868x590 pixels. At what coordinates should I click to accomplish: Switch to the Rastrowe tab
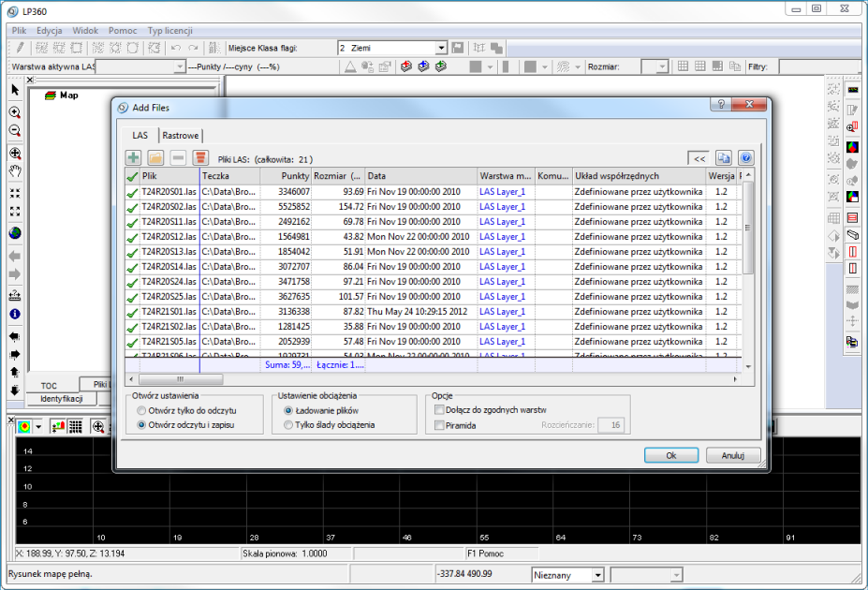click(181, 136)
